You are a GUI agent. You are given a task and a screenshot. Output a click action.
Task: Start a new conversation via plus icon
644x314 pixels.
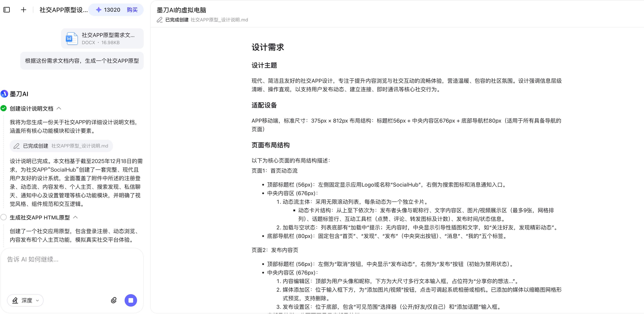[x=23, y=10]
